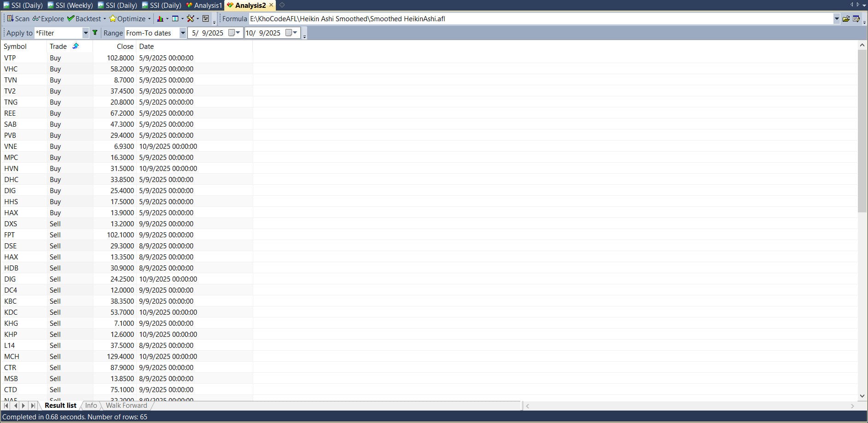The image size is (868, 423).
Task: Go to first result page arrow
Action: pyautogui.click(x=6, y=405)
